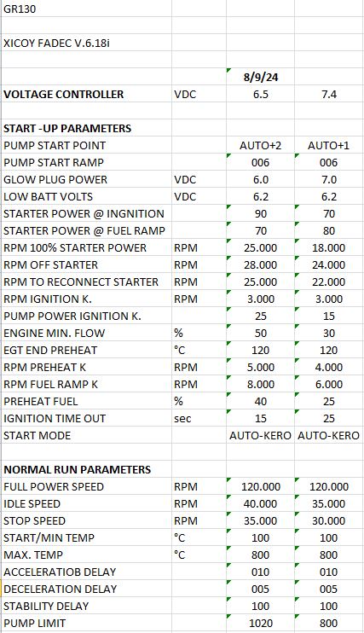Select the NORMAL RUN PARAMETERS heading cell
This screenshot has height=633, width=364.
[x=86, y=469]
